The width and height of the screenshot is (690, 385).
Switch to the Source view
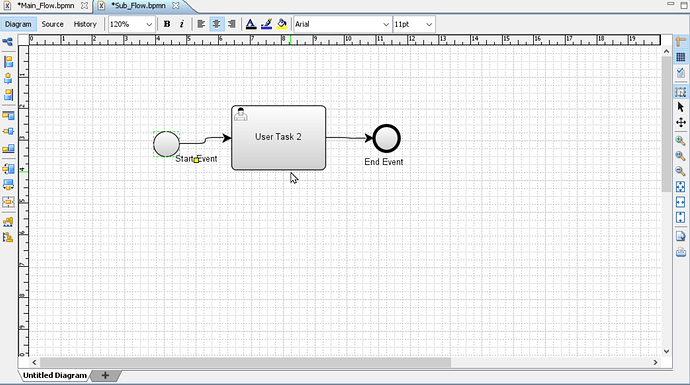(52, 24)
